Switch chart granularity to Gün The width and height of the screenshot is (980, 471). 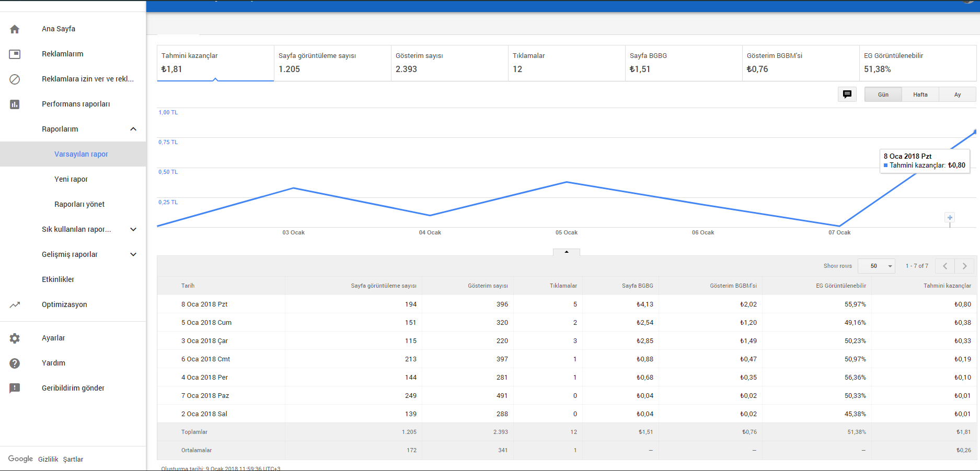(x=883, y=95)
